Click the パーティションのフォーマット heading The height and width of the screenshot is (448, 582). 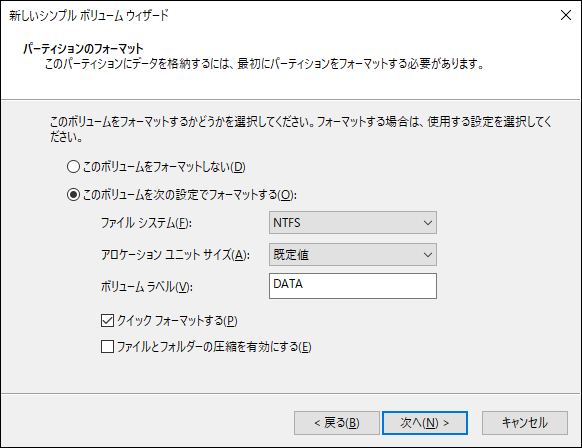pos(83,49)
